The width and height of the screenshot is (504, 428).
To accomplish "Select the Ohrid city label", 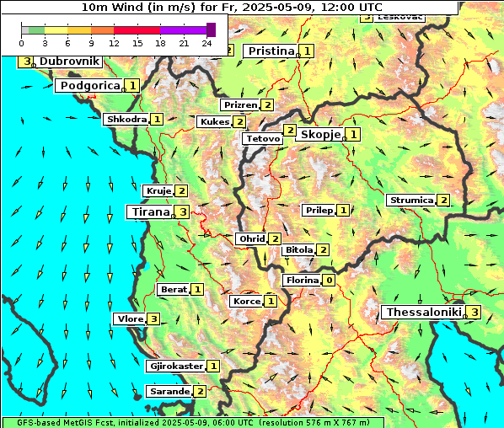I will click(x=252, y=238).
